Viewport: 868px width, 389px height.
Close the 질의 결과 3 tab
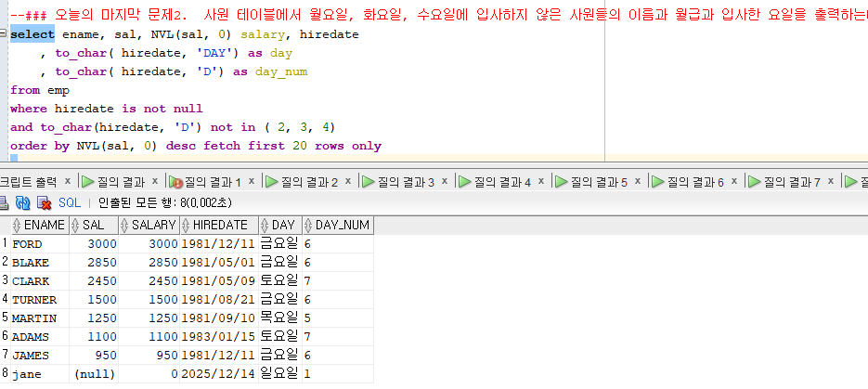(x=445, y=180)
